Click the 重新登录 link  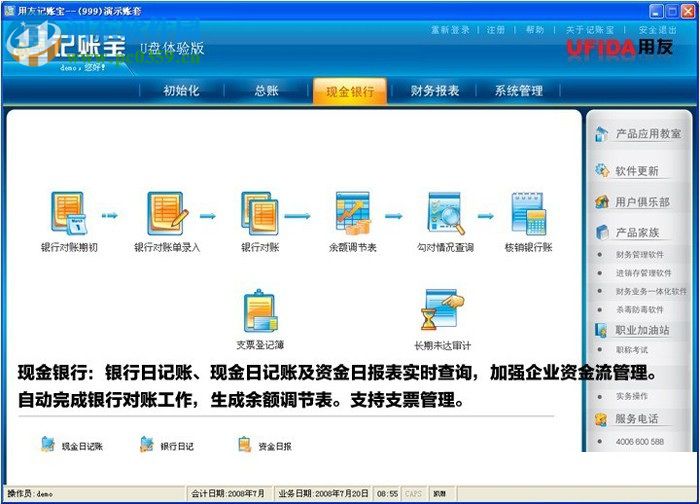coord(450,30)
